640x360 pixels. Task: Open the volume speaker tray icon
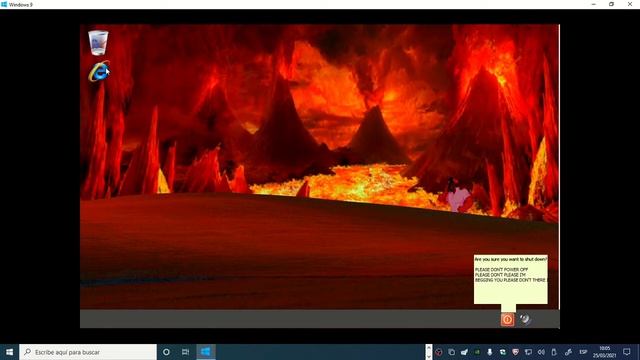tap(541, 352)
